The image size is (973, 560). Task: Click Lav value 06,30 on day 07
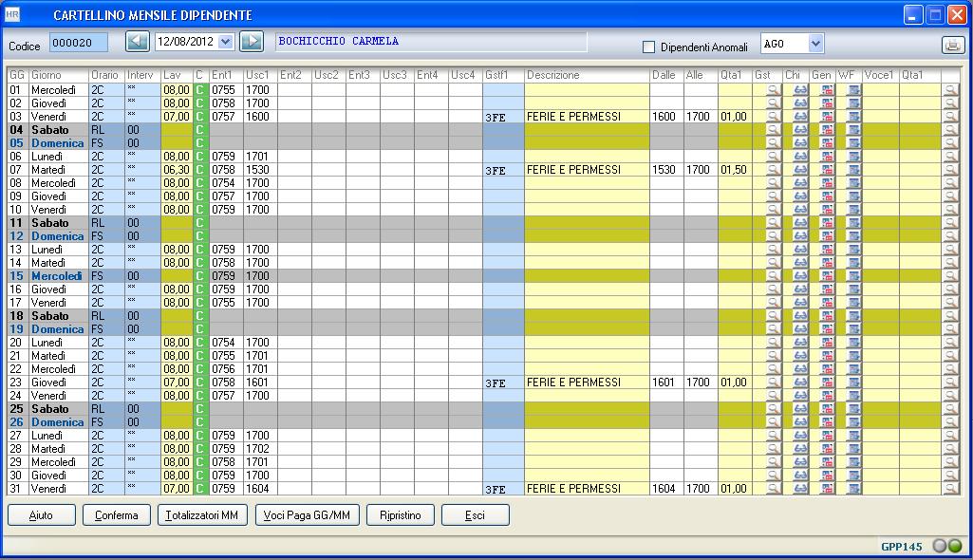pyautogui.click(x=177, y=170)
